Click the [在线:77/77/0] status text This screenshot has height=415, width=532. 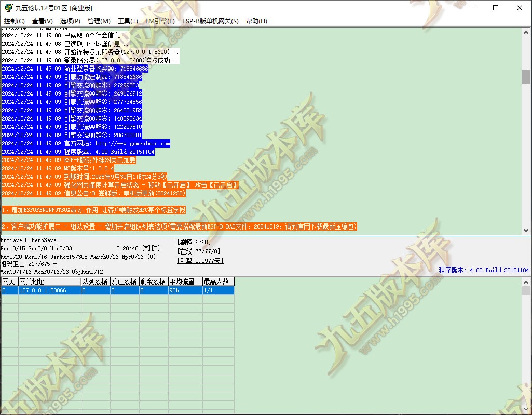click(199, 251)
